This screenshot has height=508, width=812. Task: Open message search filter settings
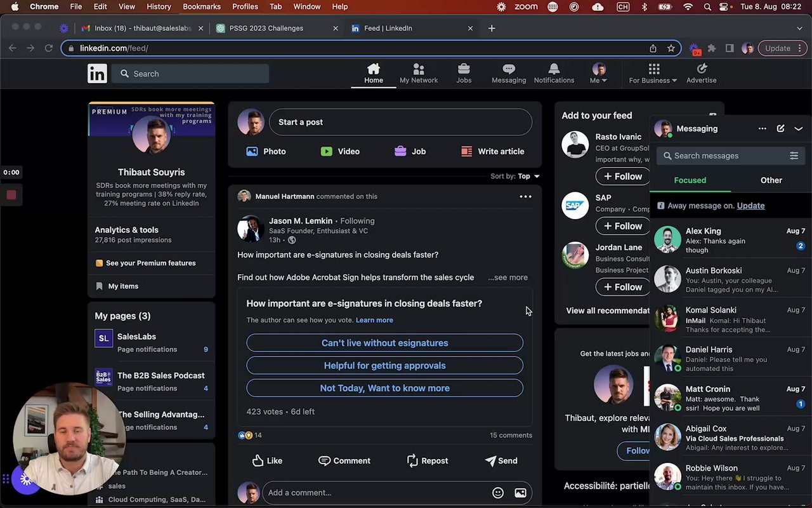(x=794, y=156)
